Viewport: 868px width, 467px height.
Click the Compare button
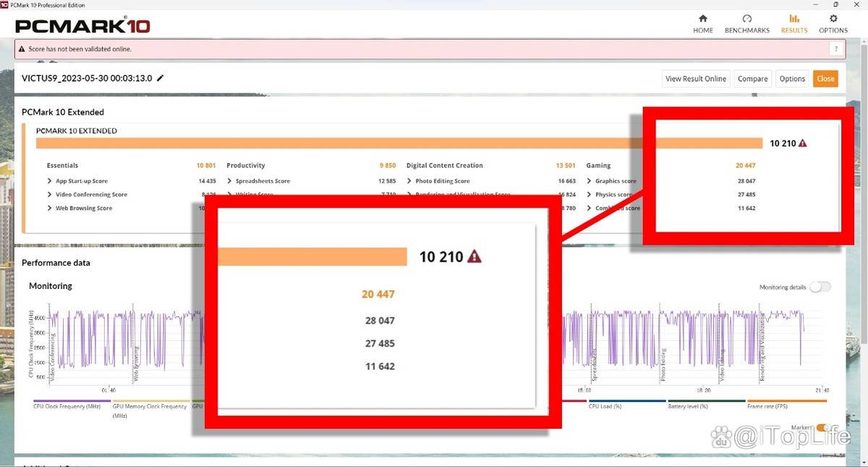point(752,79)
